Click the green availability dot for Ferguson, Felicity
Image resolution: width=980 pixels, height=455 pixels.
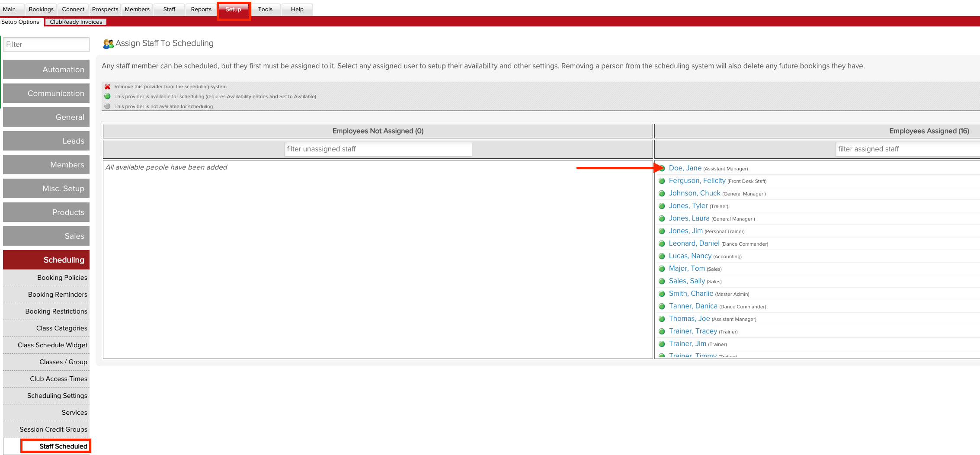click(662, 181)
